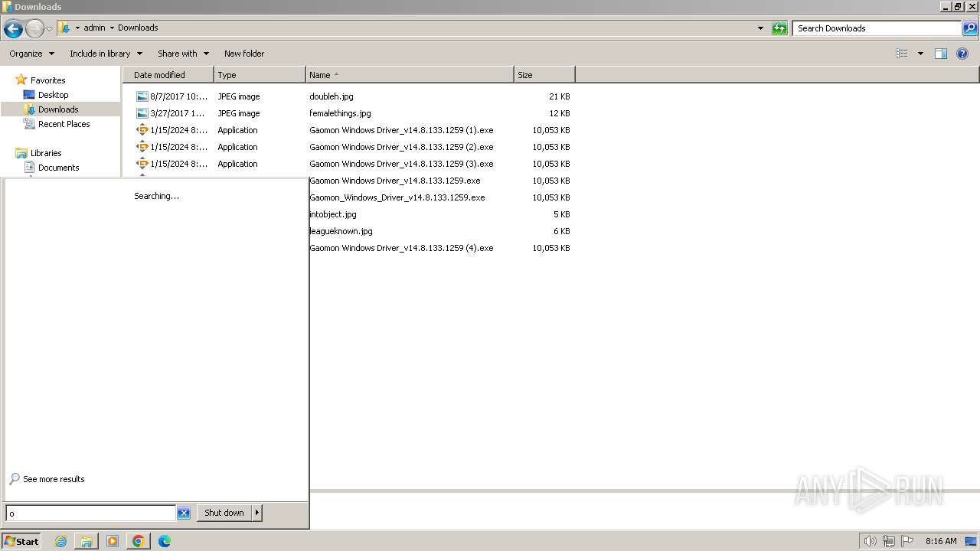The width and height of the screenshot is (980, 551).
Task: Select Gaomon Windows Driver_v14.8.133.1259.exe file
Action: [x=395, y=181]
